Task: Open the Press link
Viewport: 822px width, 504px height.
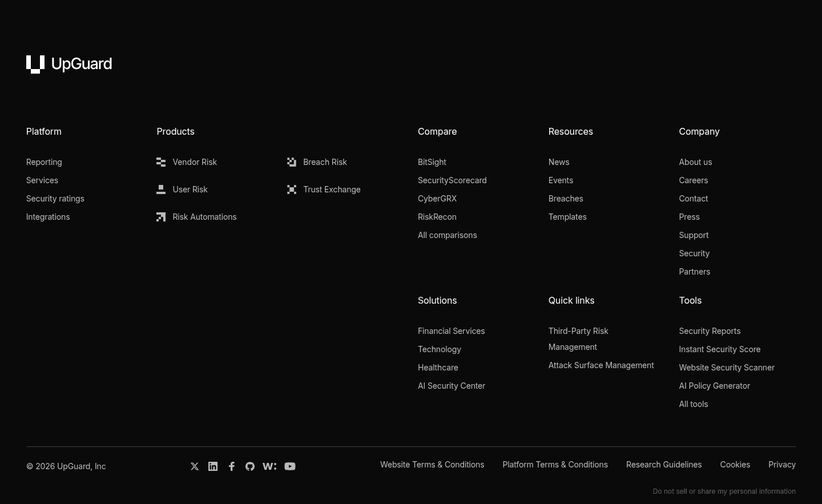Action: click(x=689, y=217)
